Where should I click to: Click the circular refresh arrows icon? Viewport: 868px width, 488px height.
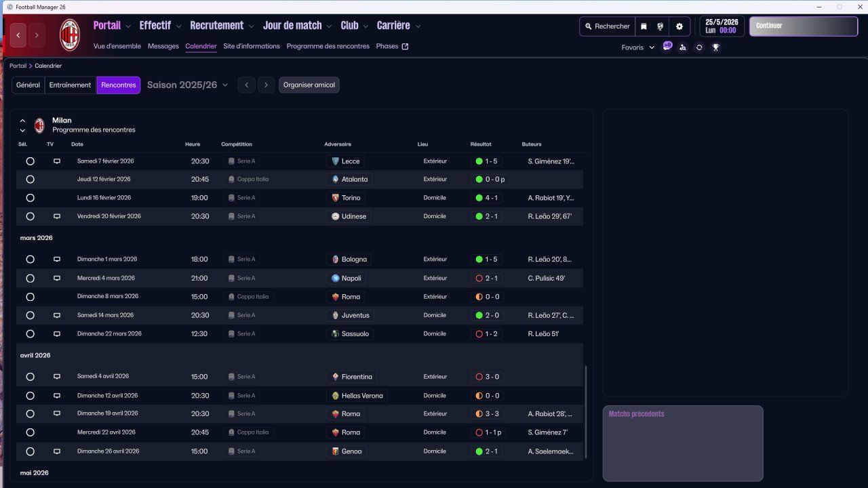pos(699,47)
